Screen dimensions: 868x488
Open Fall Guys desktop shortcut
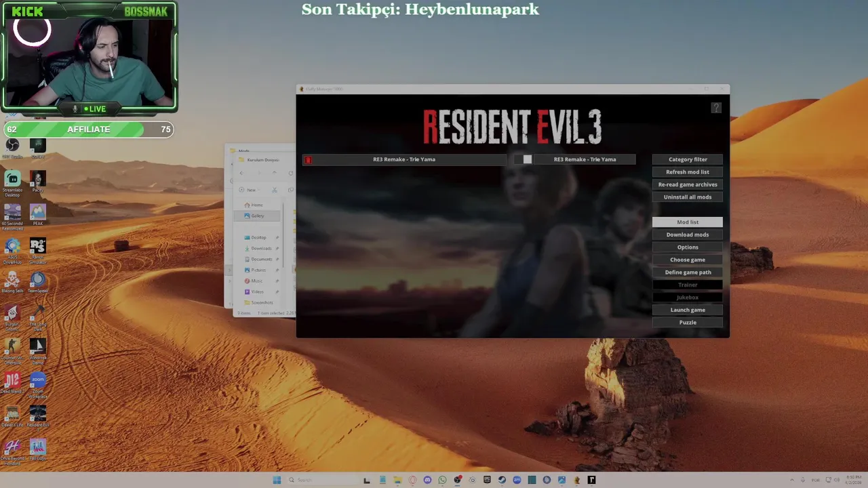coord(37,450)
